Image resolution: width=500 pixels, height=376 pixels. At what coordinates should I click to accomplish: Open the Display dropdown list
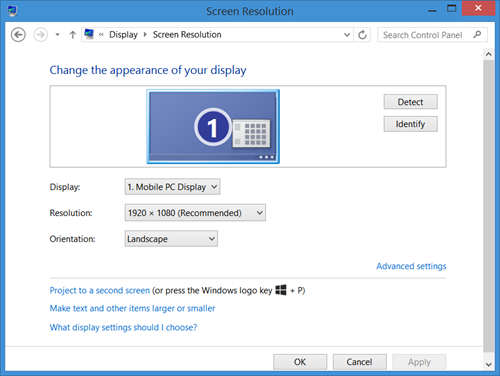tap(172, 187)
